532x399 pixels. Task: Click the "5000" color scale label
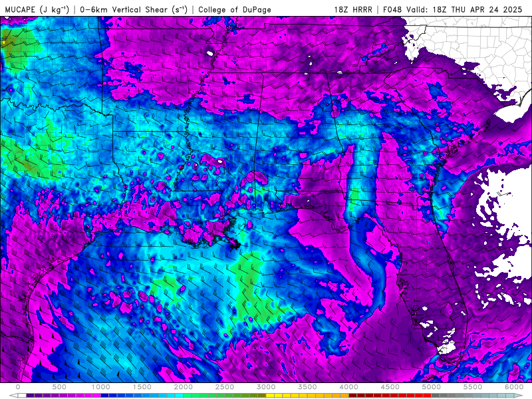(x=431, y=387)
